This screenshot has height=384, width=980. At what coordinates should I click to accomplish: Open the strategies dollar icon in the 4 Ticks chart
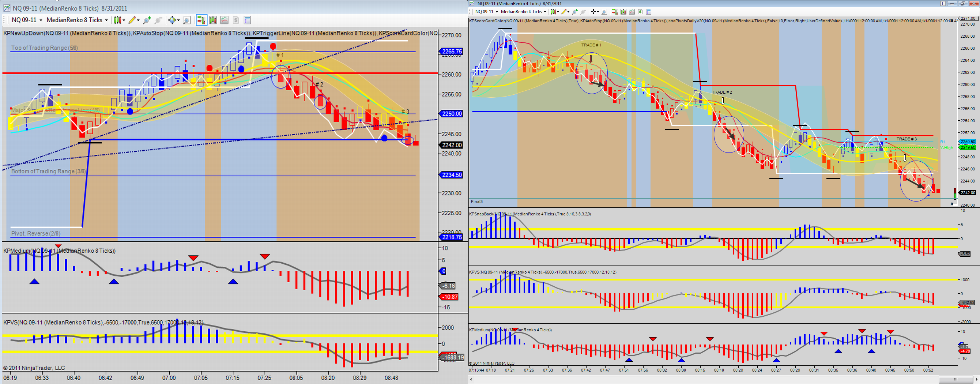point(640,12)
